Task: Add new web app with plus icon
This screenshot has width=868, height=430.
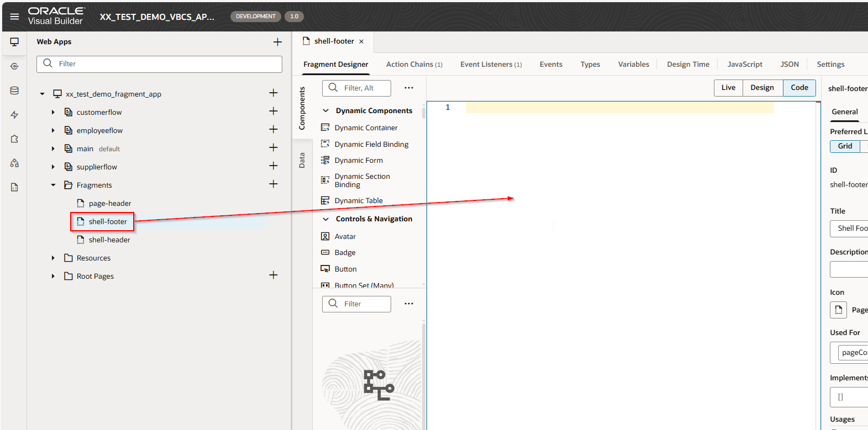Action: click(277, 42)
